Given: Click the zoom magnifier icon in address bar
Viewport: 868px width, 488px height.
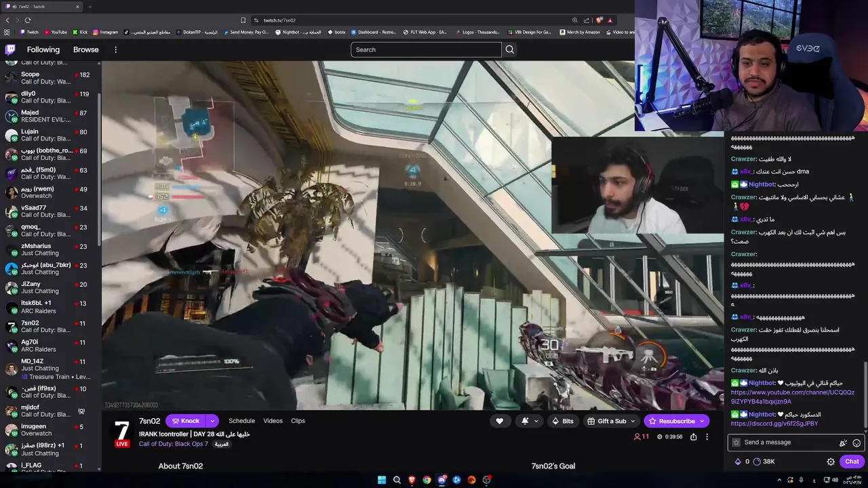Looking at the screenshot, I should pos(575,20).
